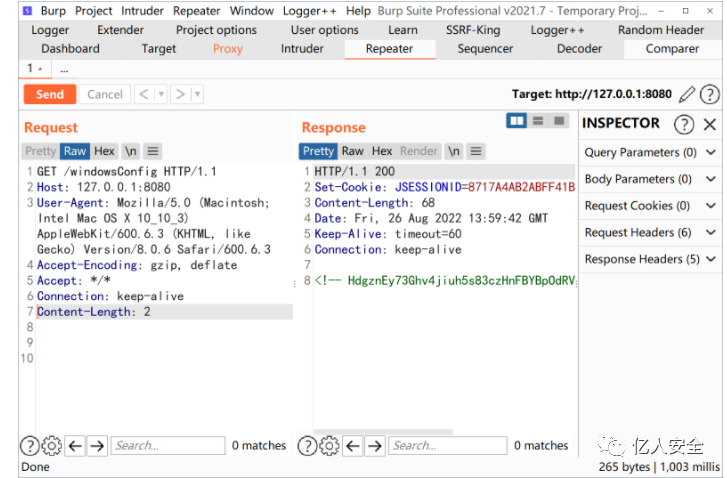This screenshot has width=727, height=478.
Task: Click the Response horizontal scrollbar
Action: coord(383,432)
